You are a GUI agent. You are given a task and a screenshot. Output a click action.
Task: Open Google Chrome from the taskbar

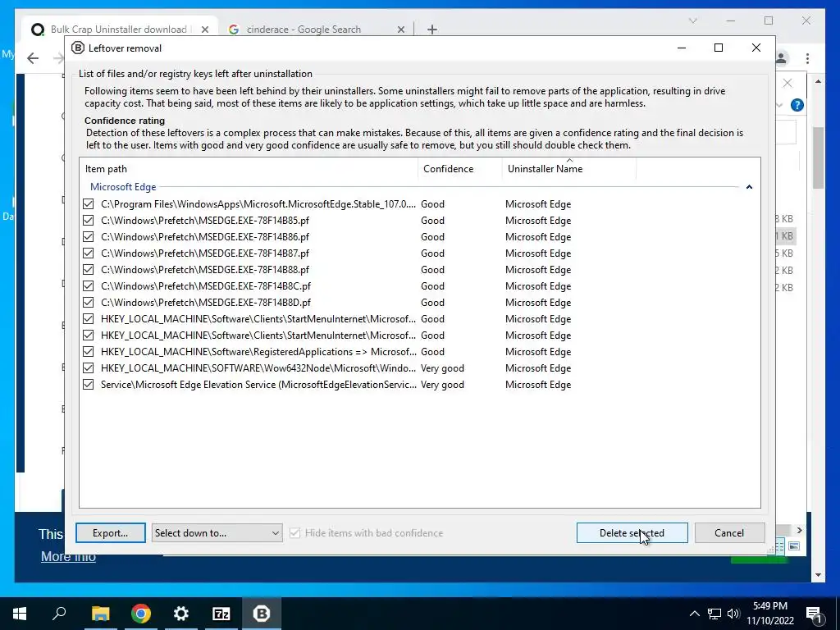pyautogui.click(x=141, y=614)
